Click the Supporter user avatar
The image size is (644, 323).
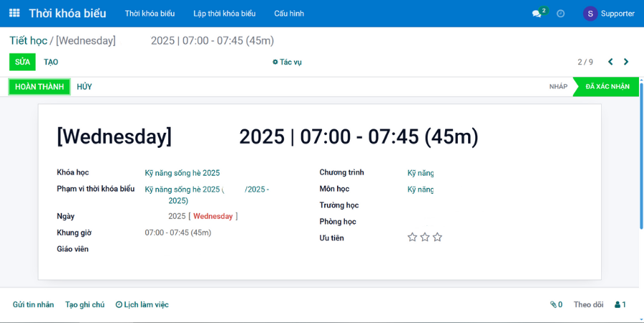click(x=590, y=14)
